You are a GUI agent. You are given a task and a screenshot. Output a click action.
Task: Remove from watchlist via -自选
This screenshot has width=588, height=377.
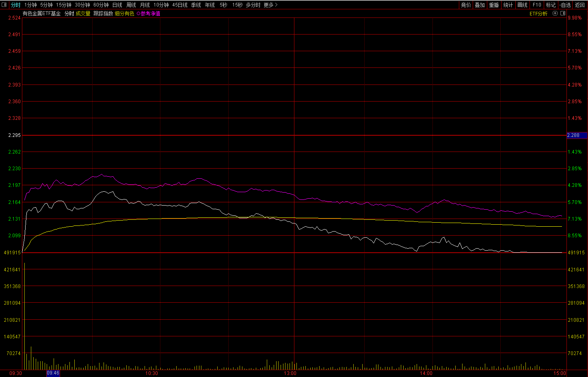565,5
